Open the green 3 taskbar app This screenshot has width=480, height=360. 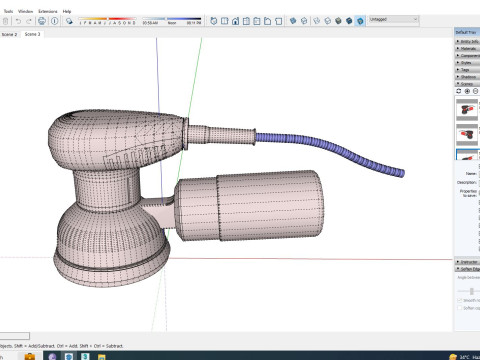pos(85,356)
